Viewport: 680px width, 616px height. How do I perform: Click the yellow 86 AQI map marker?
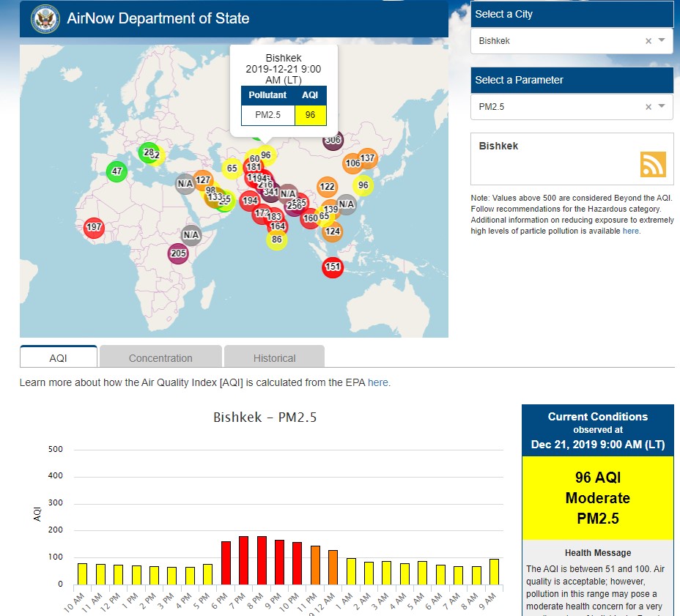(276, 240)
